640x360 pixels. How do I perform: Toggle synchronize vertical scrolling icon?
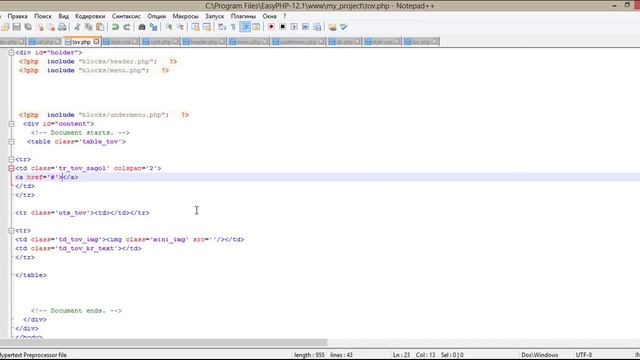(196, 27)
